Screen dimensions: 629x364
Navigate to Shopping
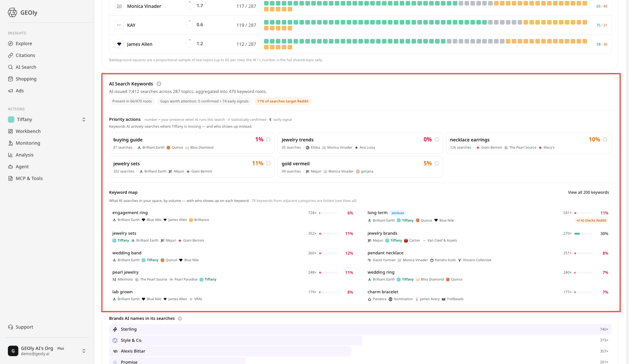[26, 79]
